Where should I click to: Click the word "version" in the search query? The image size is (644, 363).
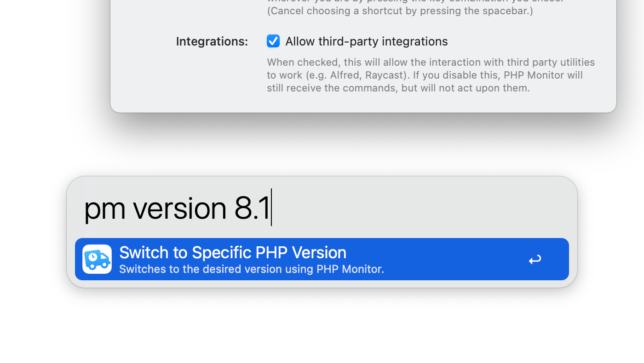179,208
